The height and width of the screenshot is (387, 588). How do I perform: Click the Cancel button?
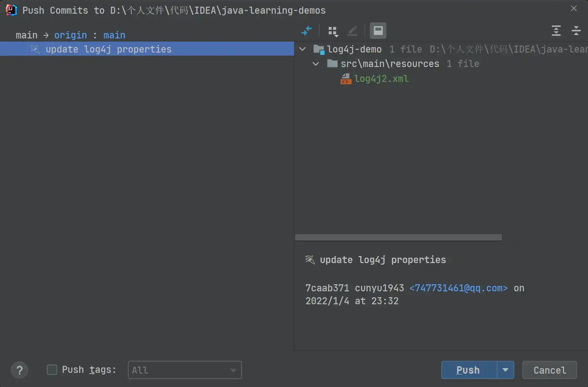point(549,370)
